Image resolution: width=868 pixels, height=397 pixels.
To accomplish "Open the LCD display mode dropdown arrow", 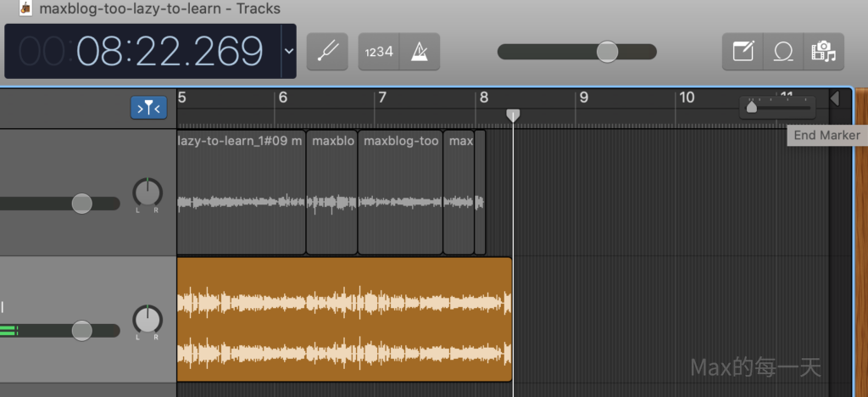I will 288,51.
